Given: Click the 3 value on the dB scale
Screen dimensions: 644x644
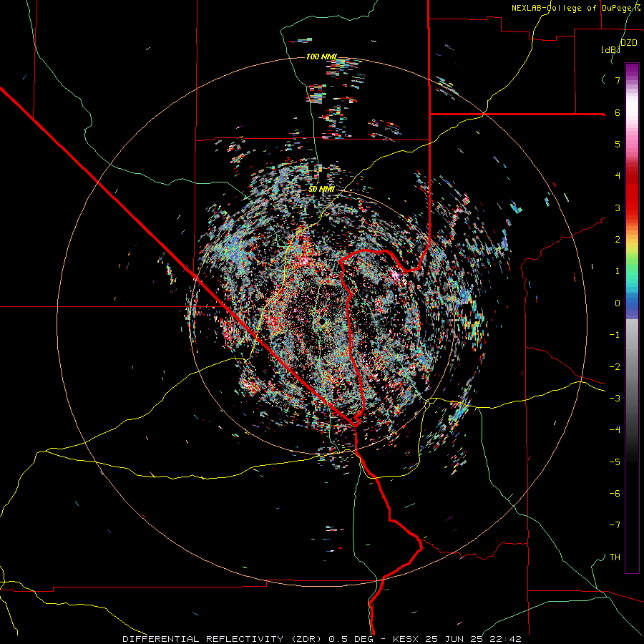Looking at the screenshot, I should 618,208.
